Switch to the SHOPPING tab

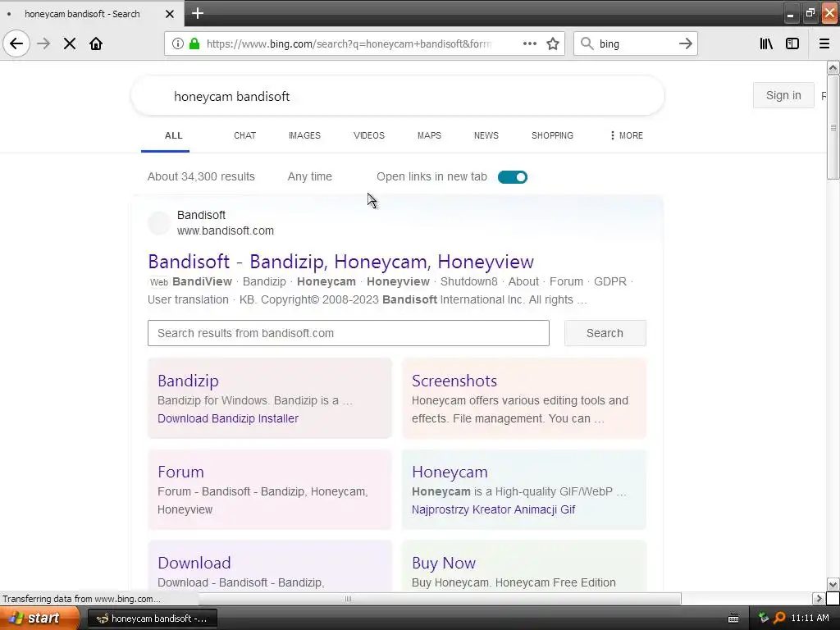click(552, 135)
